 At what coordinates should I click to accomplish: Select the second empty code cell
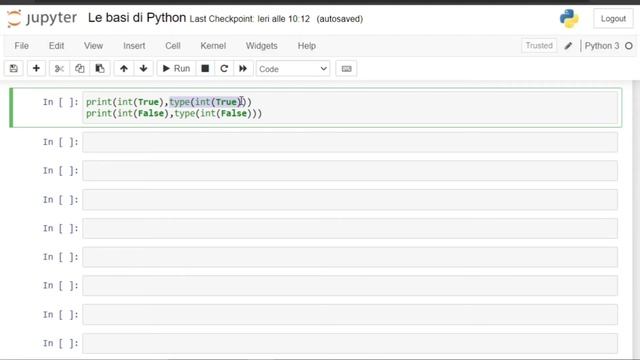coord(350,171)
